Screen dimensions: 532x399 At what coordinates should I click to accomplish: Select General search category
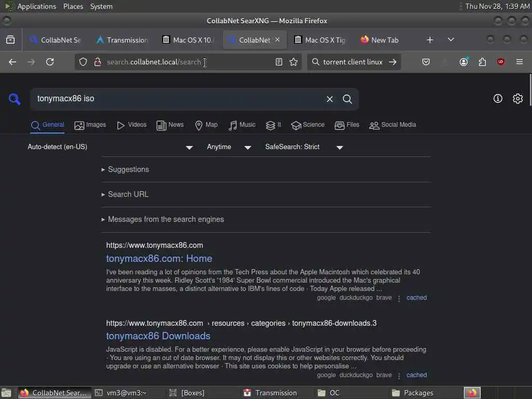click(x=47, y=125)
